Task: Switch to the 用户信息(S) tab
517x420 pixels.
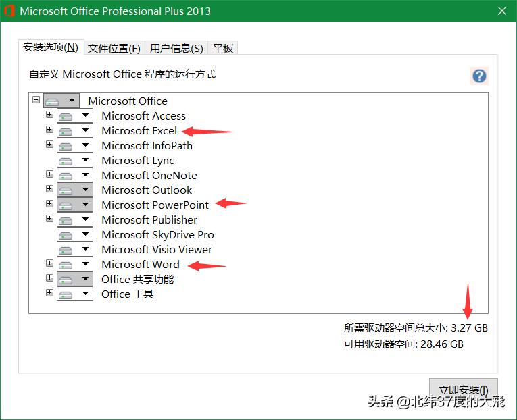Action: tap(176, 48)
